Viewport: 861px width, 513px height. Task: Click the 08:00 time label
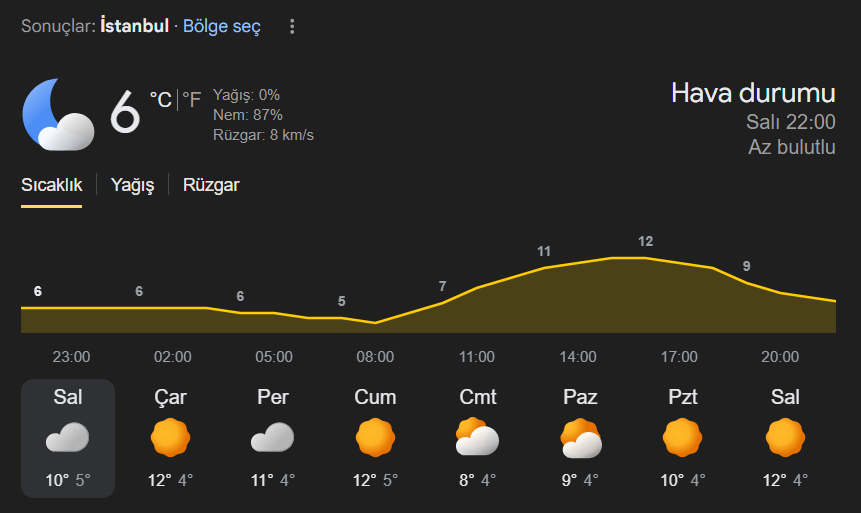click(x=375, y=357)
